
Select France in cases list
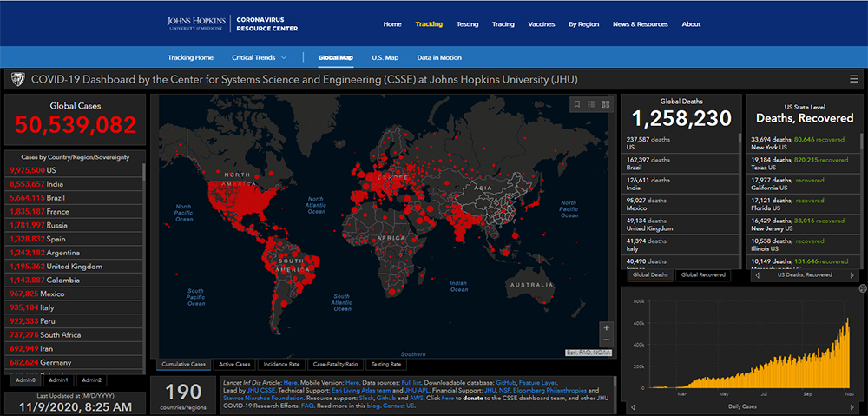click(x=75, y=212)
